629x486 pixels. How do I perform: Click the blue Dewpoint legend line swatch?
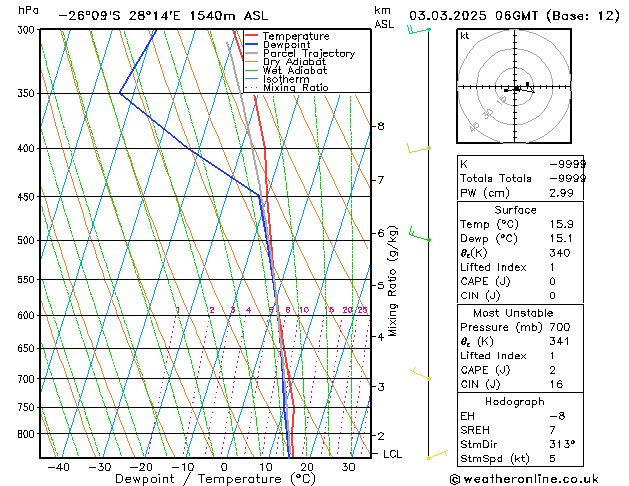(251, 44)
